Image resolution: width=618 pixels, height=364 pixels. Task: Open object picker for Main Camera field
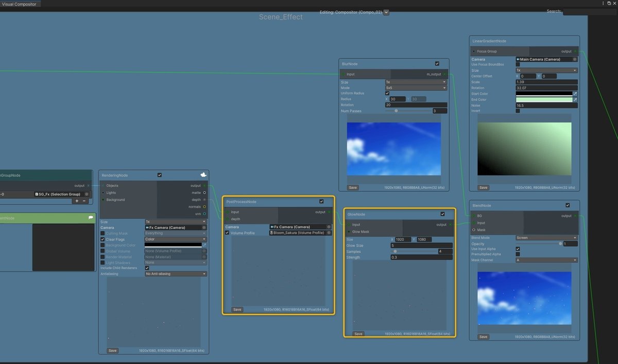pos(575,59)
